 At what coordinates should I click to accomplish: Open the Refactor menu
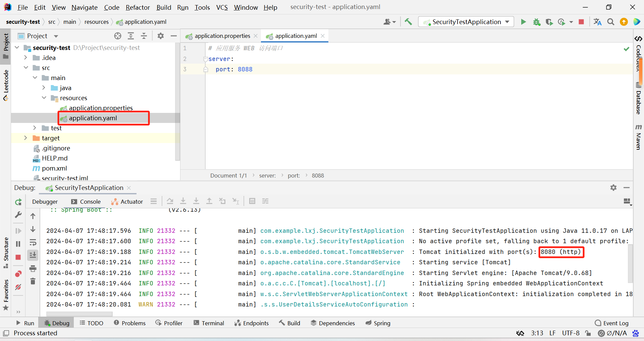(138, 7)
